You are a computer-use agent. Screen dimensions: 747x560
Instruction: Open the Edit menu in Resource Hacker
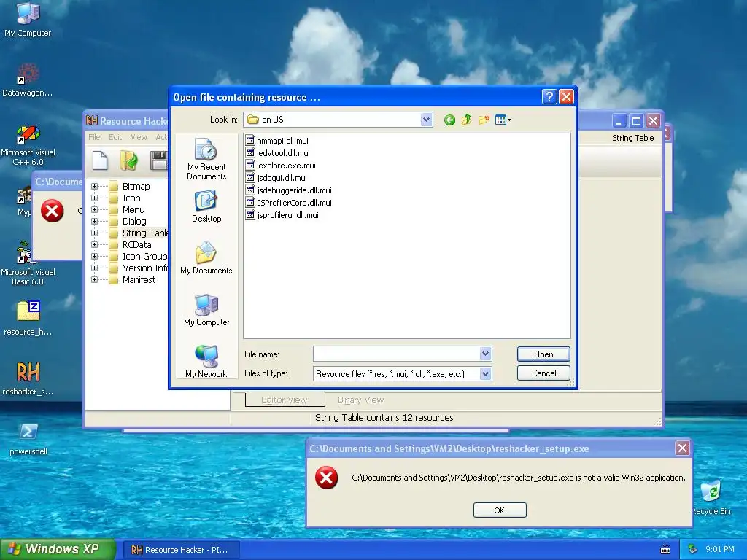pos(115,137)
